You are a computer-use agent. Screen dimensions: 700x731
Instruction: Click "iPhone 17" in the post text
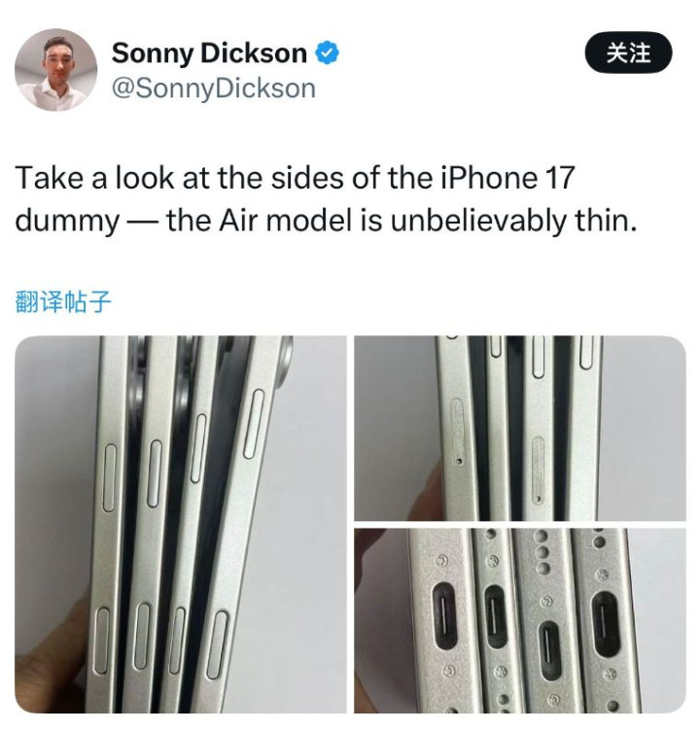pos(507,178)
